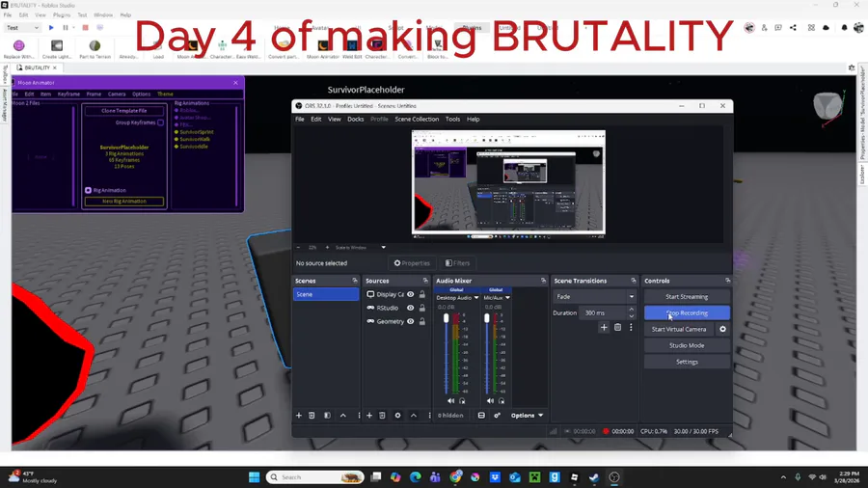Image resolution: width=868 pixels, height=488 pixels.
Task: Open Windows Start menu
Action: (254, 477)
